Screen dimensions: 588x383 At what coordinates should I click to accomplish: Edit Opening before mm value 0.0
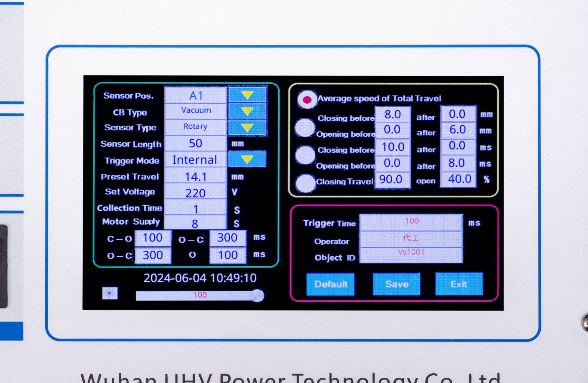pyautogui.click(x=393, y=130)
